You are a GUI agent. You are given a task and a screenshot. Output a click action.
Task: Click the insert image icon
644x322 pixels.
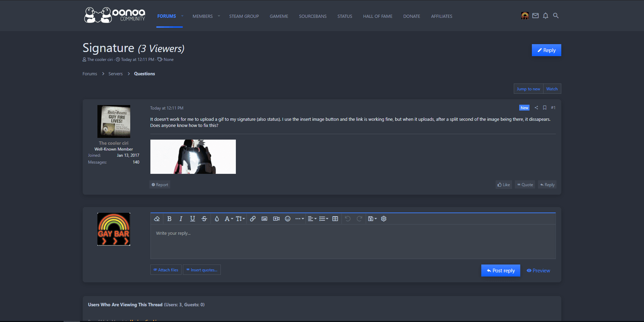pyautogui.click(x=264, y=219)
